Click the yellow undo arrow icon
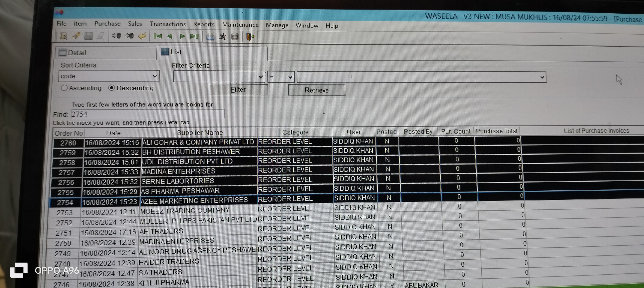This screenshot has height=288, width=644. (142, 36)
